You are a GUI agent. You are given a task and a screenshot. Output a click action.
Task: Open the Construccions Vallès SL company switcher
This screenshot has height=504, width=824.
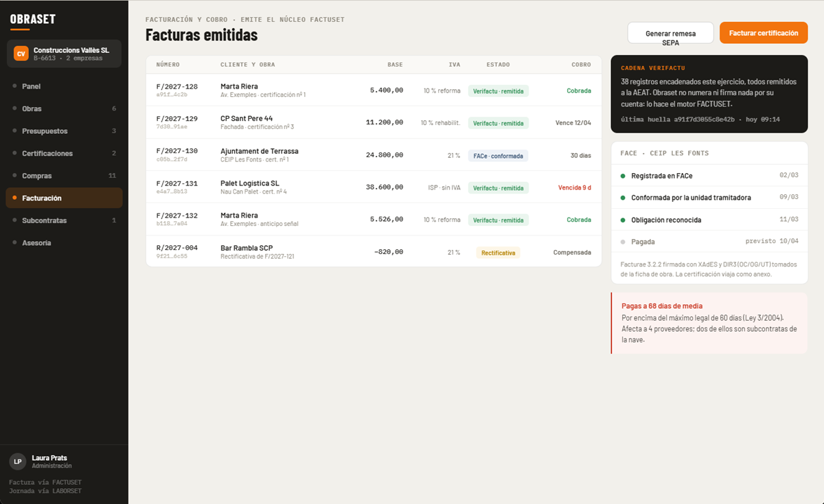64,54
